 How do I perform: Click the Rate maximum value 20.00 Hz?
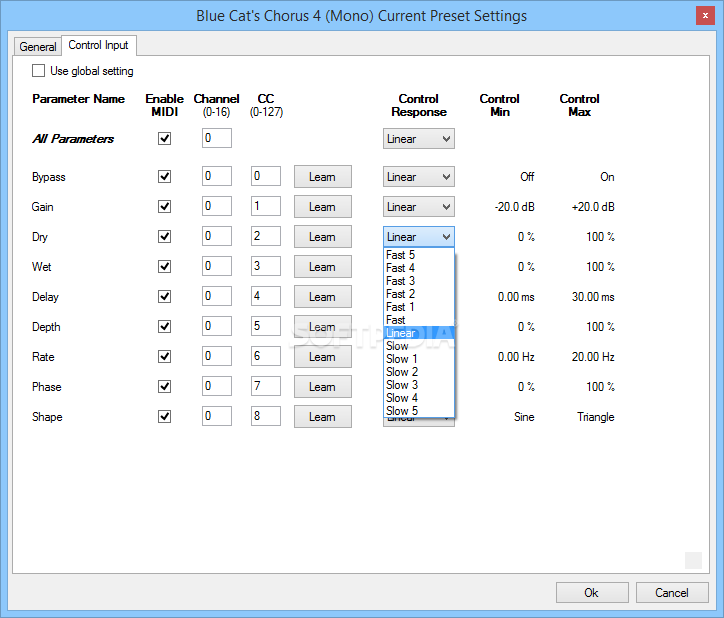click(593, 357)
